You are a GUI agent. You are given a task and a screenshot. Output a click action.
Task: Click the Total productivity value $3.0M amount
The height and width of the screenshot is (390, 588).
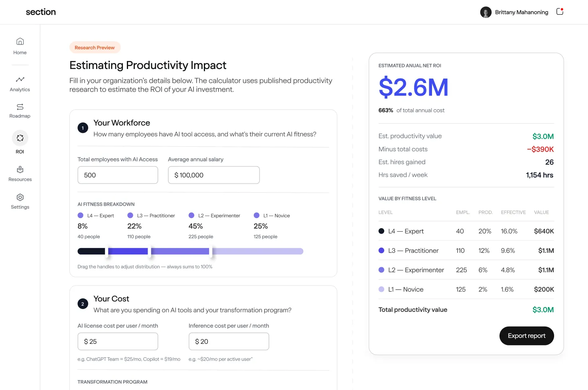point(543,310)
